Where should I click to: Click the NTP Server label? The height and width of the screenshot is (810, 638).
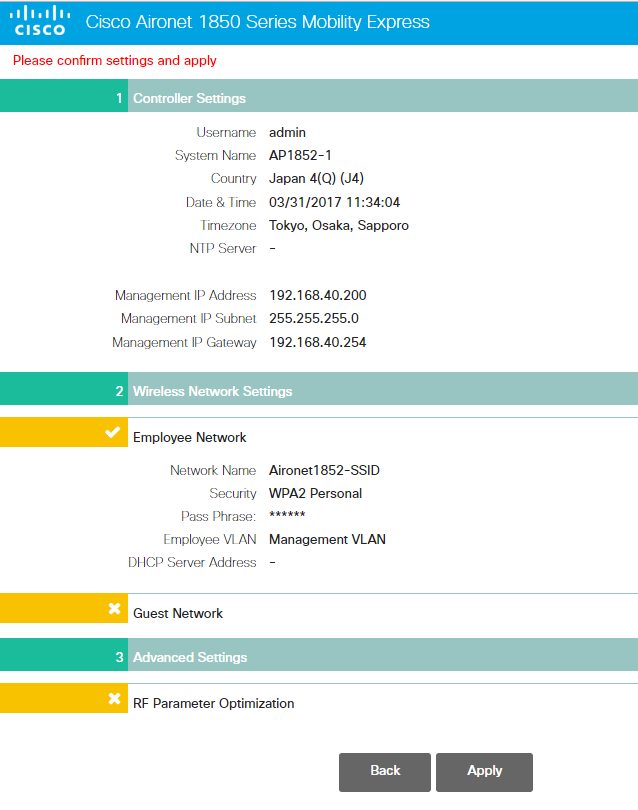pos(223,248)
